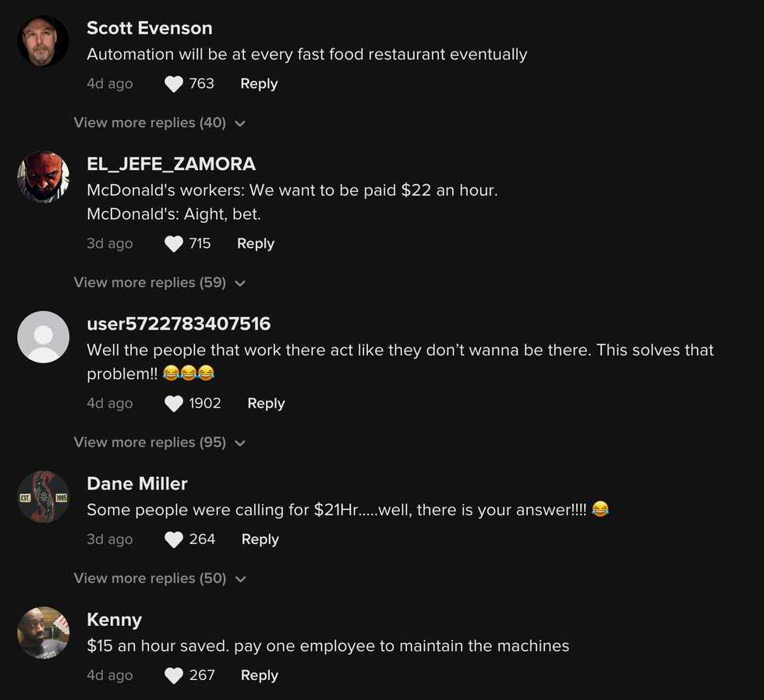Toggle like on user5722783407516's comment
This screenshot has height=700, width=764.
[x=174, y=403]
